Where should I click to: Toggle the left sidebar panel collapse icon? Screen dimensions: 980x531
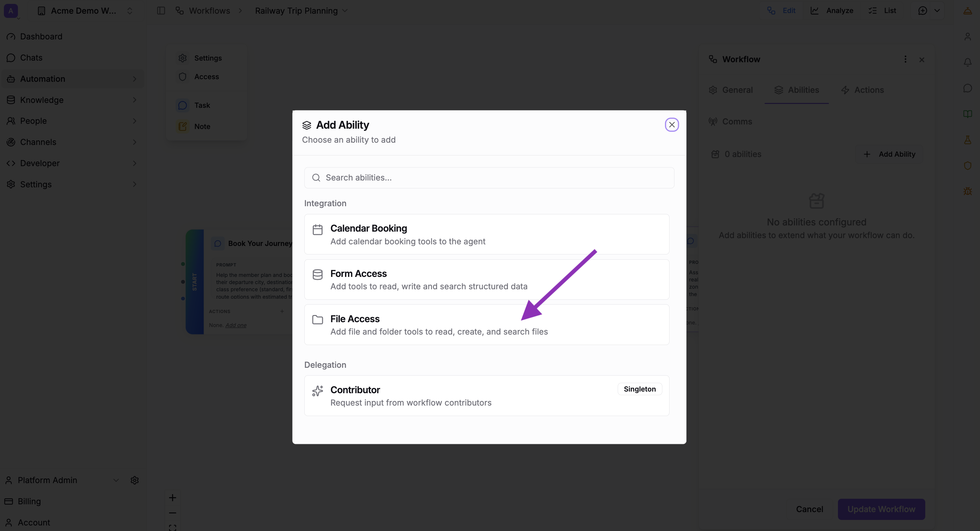pos(161,11)
